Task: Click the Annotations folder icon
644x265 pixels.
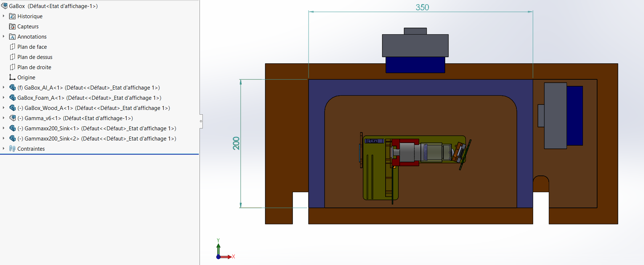Action: pyautogui.click(x=12, y=37)
